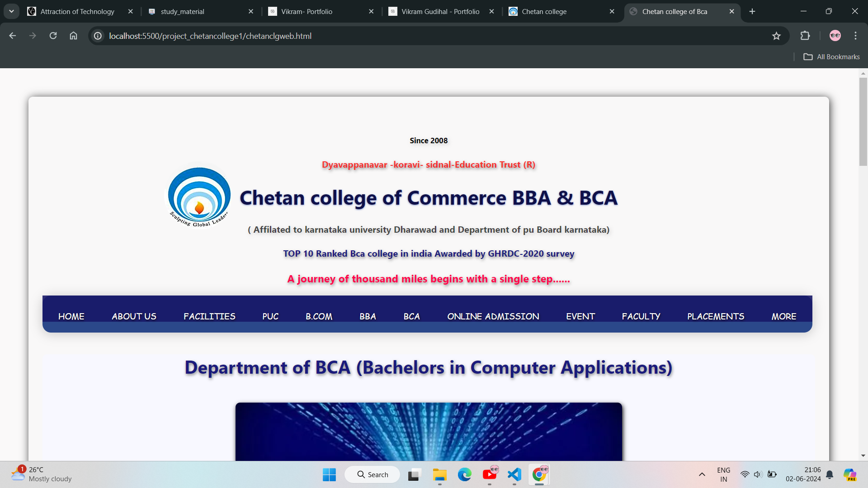Open the Windows Start menu
868x488 pixels.
coord(329,474)
